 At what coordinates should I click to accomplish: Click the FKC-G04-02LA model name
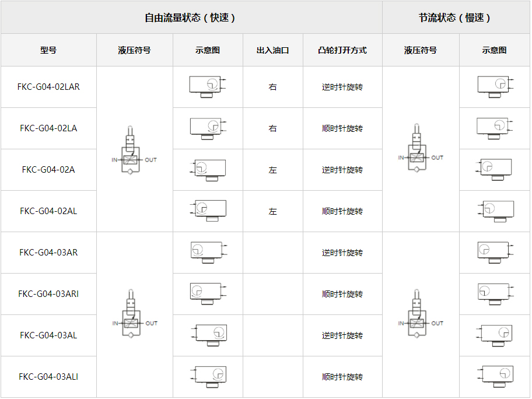48,128
